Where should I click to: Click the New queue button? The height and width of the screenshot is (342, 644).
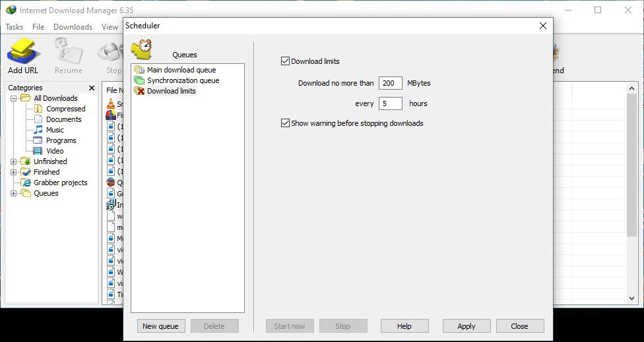tap(160, 326)
